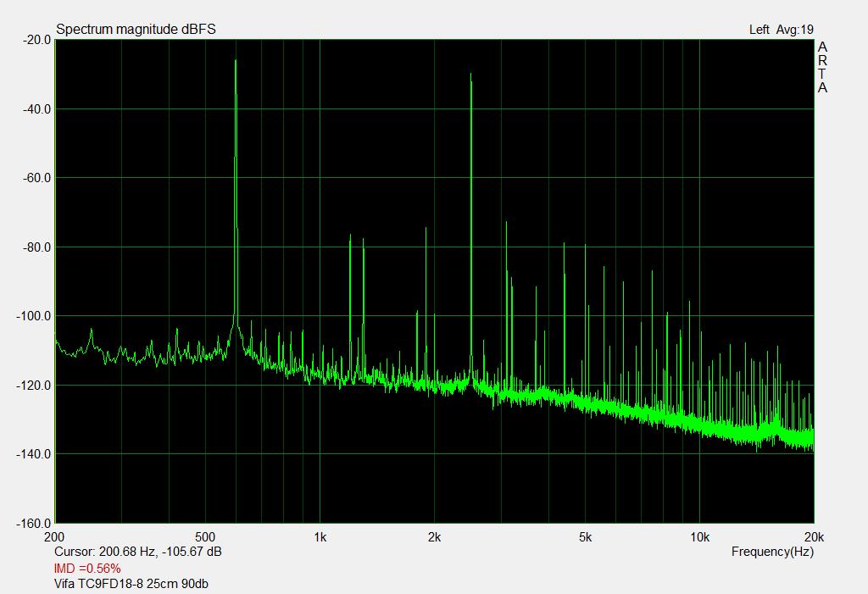Click the Vifa TC9FD18-8 caption text
The image size is (868, 594).
[x=131, y=584]
